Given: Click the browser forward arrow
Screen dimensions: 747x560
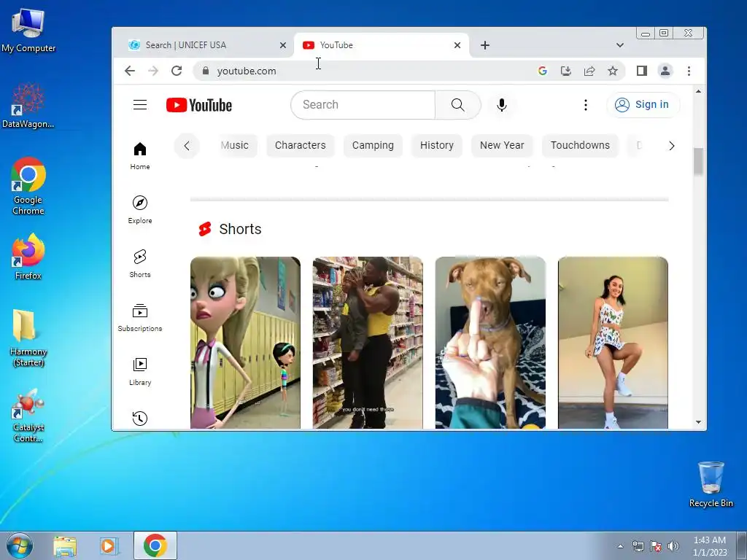Looking at the screenshot, I should click(x=153, y=71).
